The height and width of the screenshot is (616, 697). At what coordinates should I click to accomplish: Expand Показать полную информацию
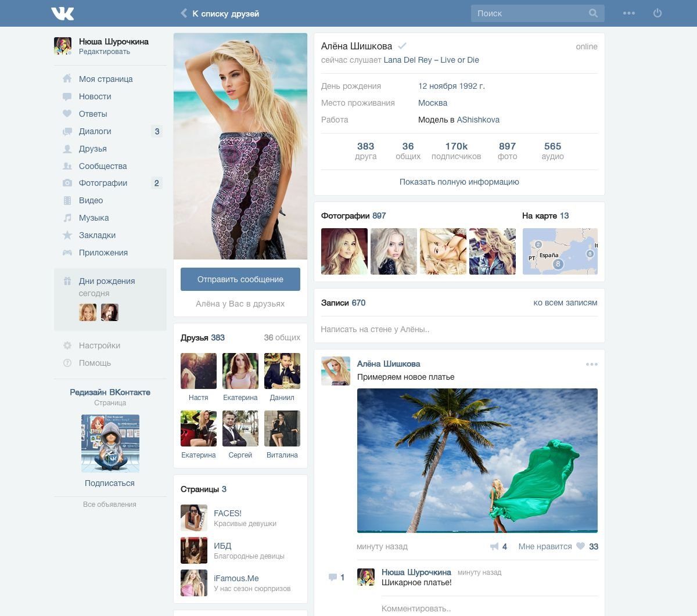coord(459,182)
